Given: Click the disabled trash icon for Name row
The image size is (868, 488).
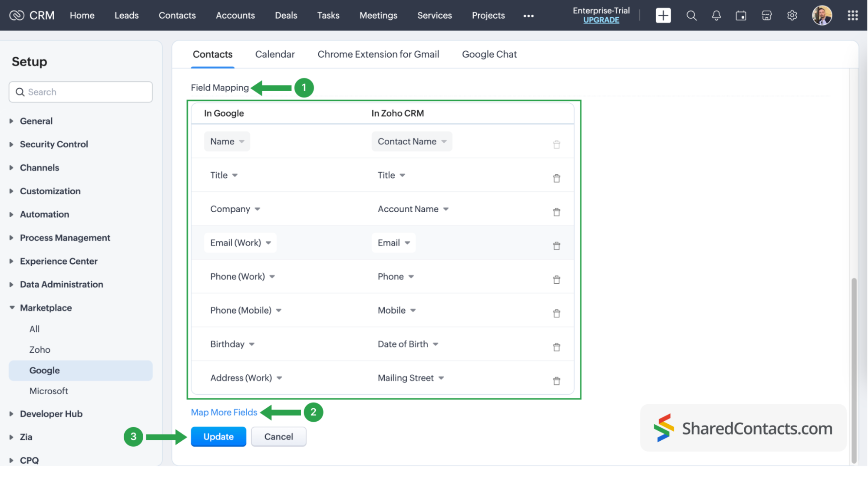Looking at the screenshot, I should tap(556, 144).
